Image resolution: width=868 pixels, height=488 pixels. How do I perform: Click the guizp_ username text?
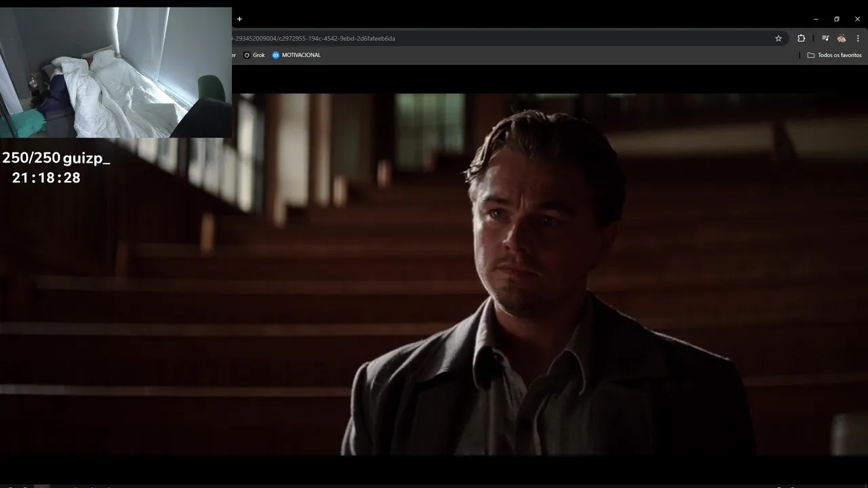(x=86, y=159)
